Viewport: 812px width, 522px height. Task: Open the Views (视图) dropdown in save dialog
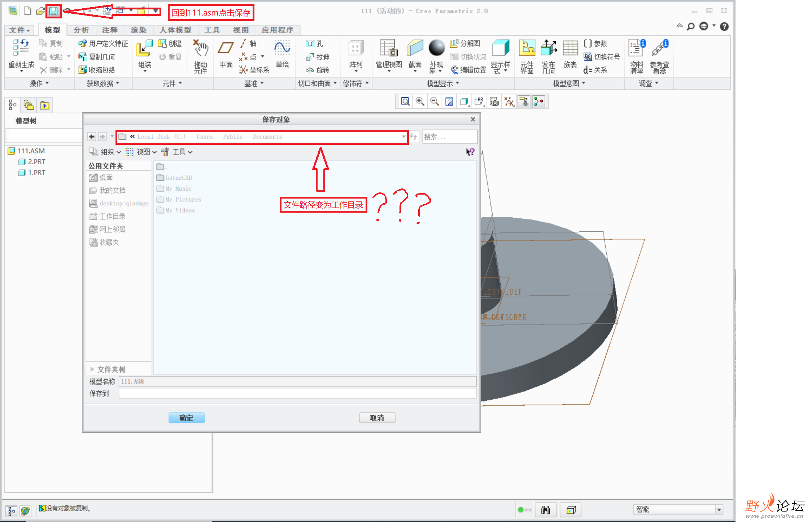click(141, 152)
